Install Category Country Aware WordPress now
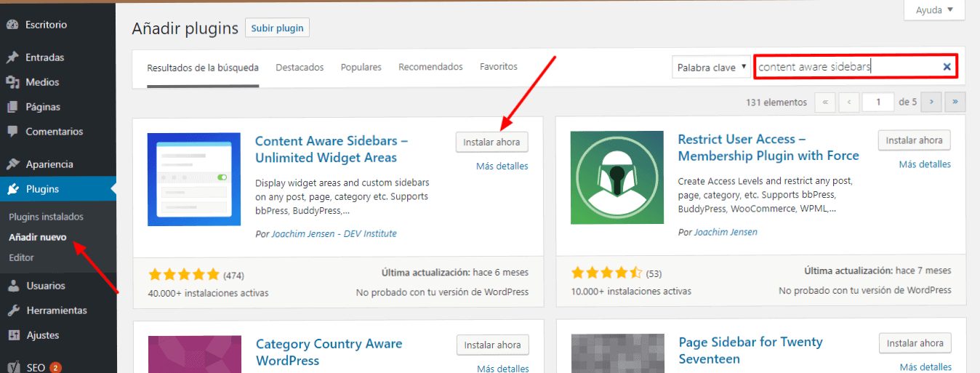The image size is (980, 373). (x=492, y=345)
